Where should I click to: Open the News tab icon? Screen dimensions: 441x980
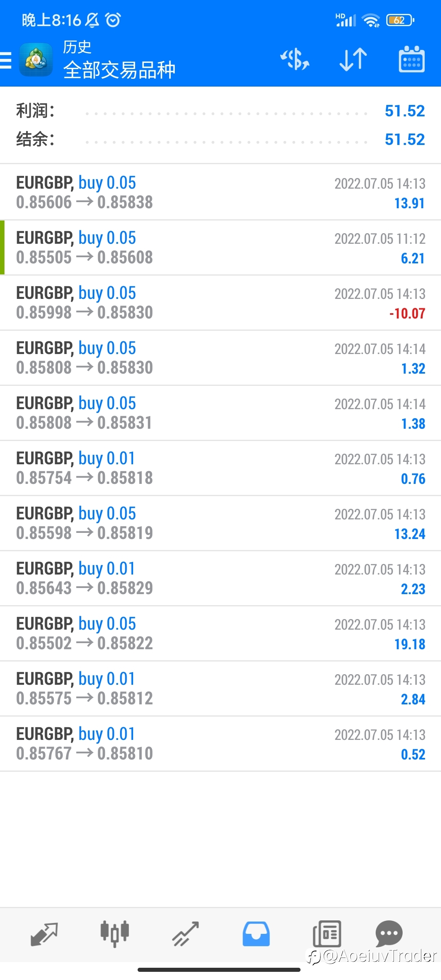(x=327, y=934)
